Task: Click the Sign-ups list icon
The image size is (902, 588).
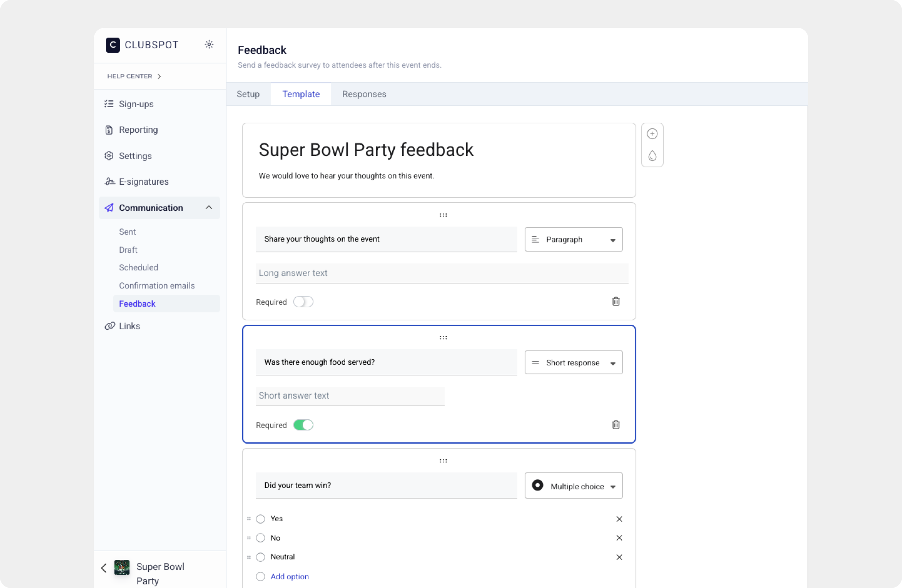Action: pos(109,104)
